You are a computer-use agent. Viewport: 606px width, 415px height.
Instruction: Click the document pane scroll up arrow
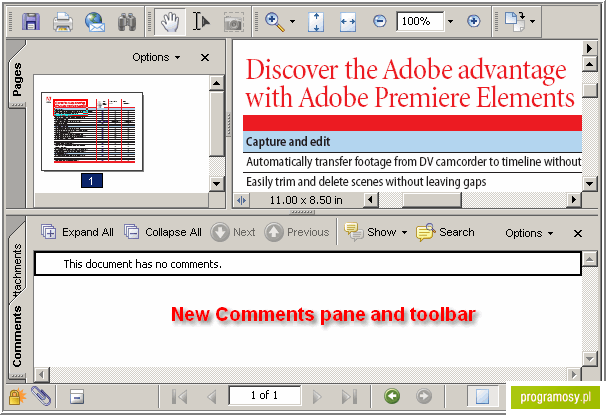pyautogui.click(x=589, y=63)
